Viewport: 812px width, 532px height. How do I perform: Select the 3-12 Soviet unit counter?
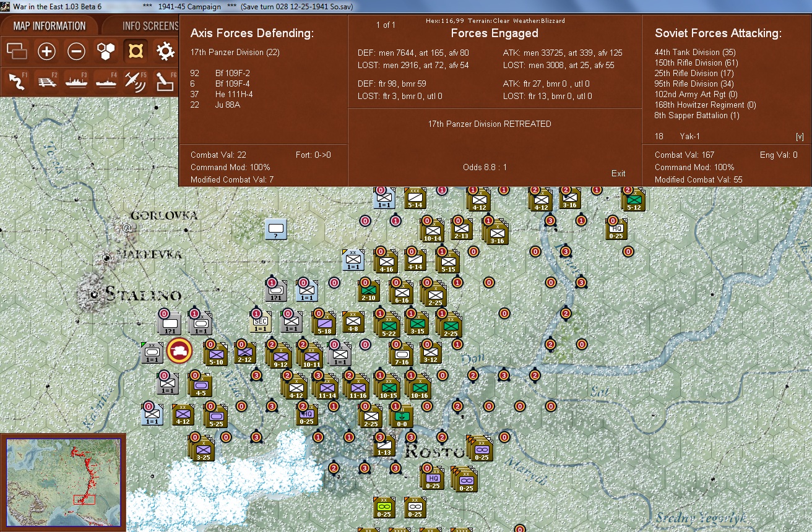click(x=430, y=351)
